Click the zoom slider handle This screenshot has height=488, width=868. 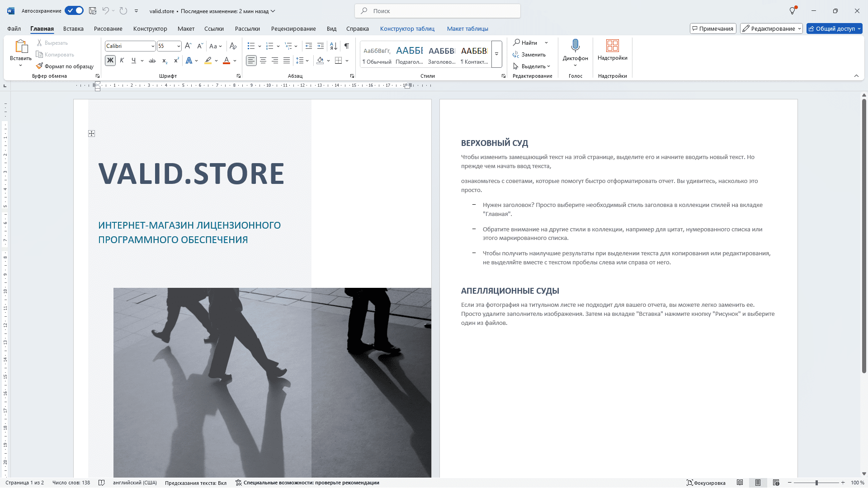[x=816, y=483]
